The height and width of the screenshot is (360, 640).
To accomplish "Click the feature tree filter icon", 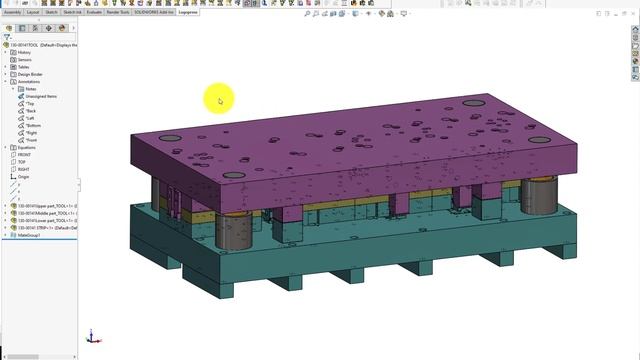I will click(7, 37).
